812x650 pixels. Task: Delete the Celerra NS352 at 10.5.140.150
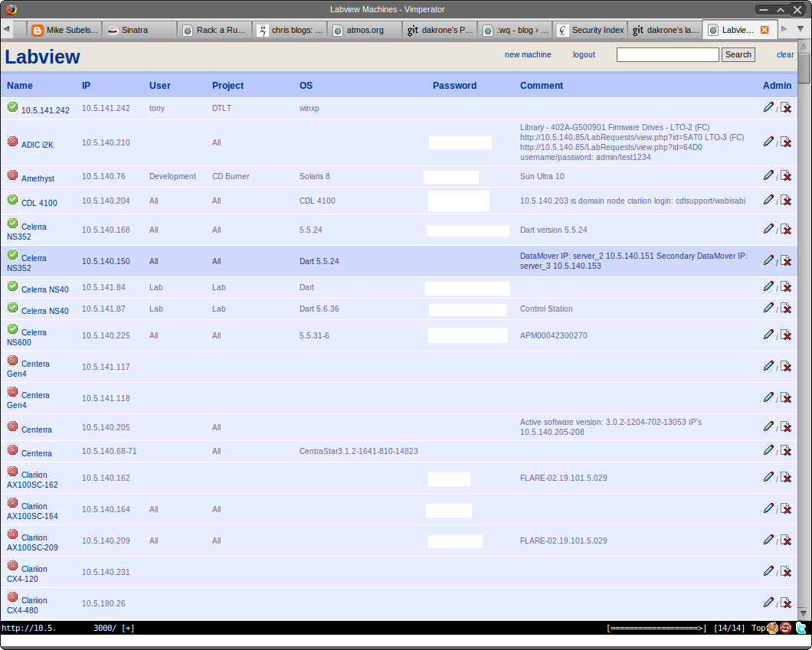pos(786,261)
